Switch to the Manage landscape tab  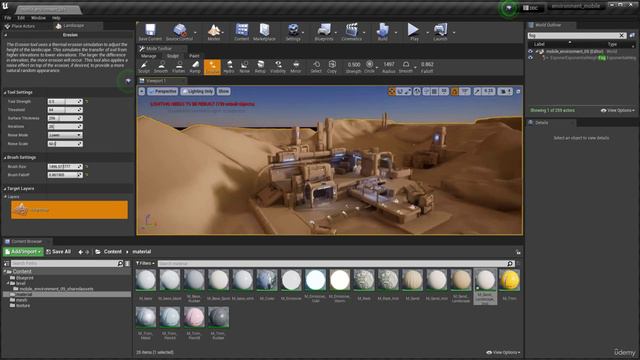pyautogui.click(x=149, y=56)
